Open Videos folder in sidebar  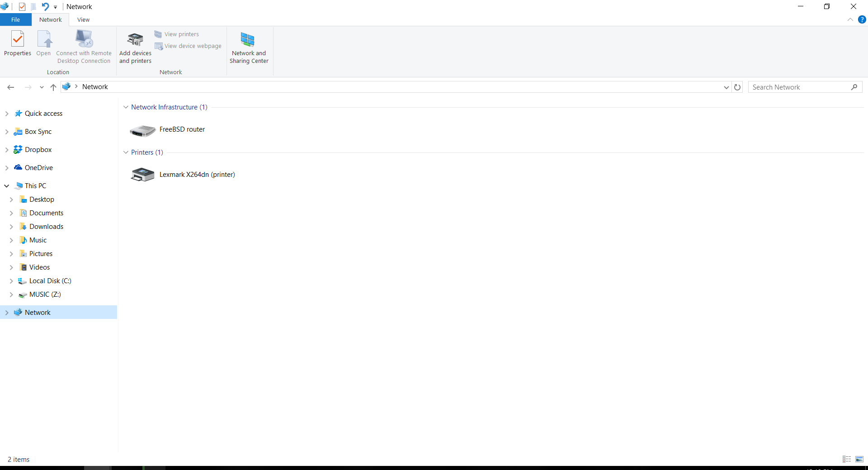click(39, 267)
